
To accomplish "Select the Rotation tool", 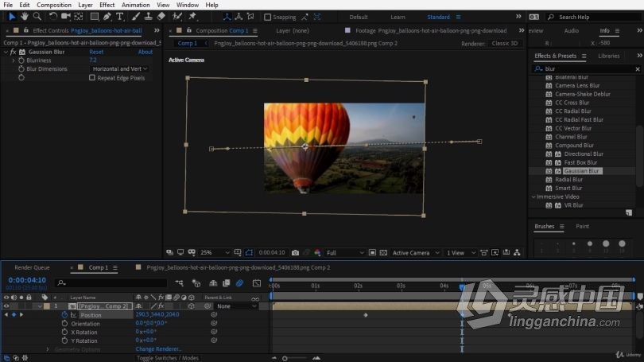I will (53, 17).
